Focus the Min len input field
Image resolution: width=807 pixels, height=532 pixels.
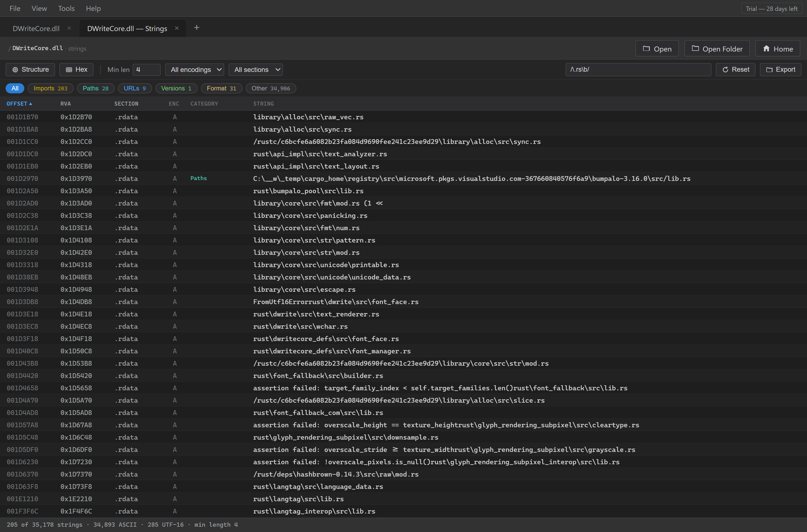pos(146,69)
